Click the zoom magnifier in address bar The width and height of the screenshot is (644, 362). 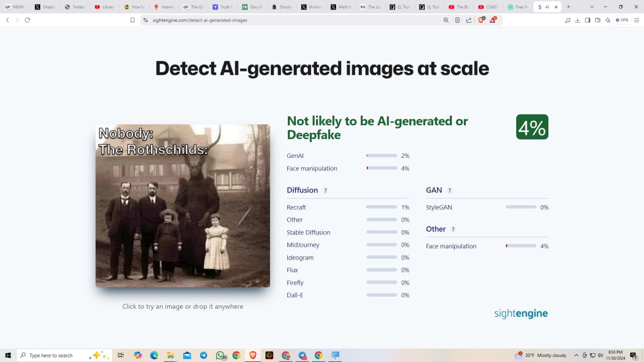pos(446,20)
